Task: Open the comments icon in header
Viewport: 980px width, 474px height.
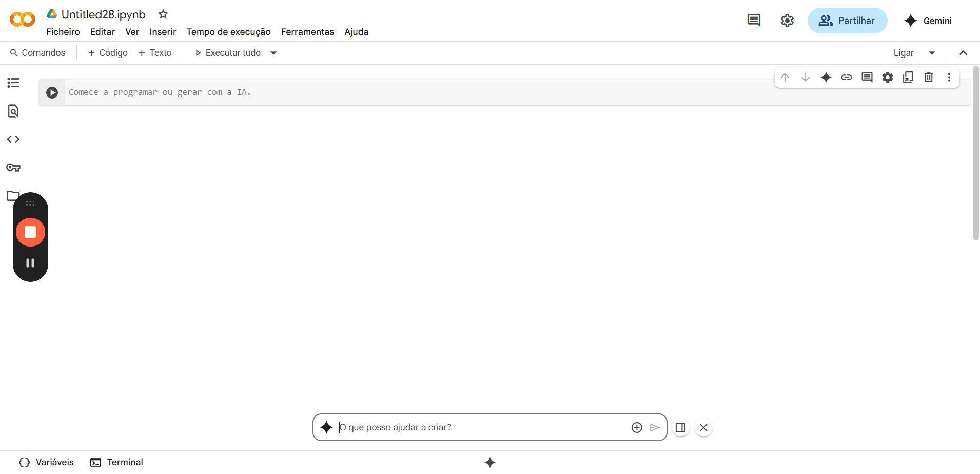Action: tap(754, 21)
